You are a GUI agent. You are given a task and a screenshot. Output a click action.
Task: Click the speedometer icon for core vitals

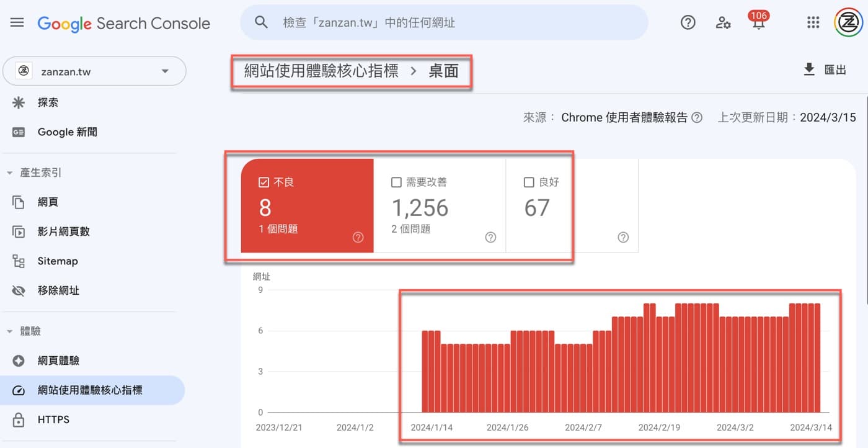coord(19,390)
